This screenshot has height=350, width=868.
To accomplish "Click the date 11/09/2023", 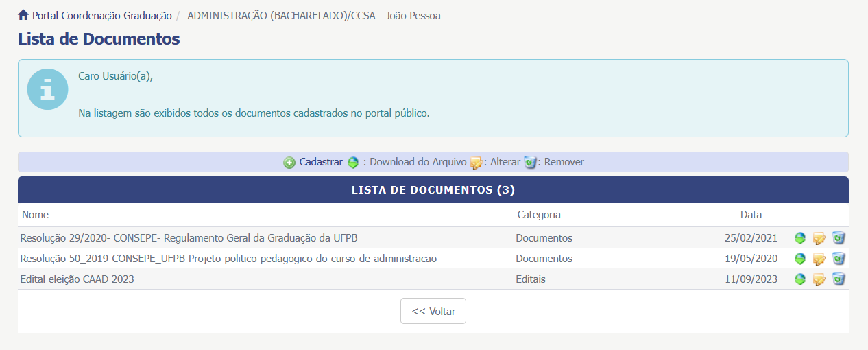I will 751,279.
